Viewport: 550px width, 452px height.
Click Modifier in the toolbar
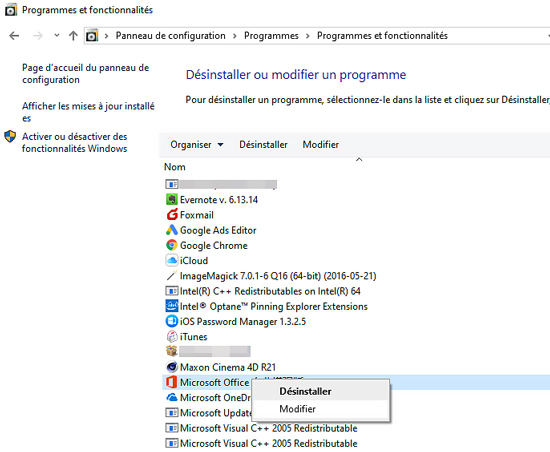click(x=321, y=144)
